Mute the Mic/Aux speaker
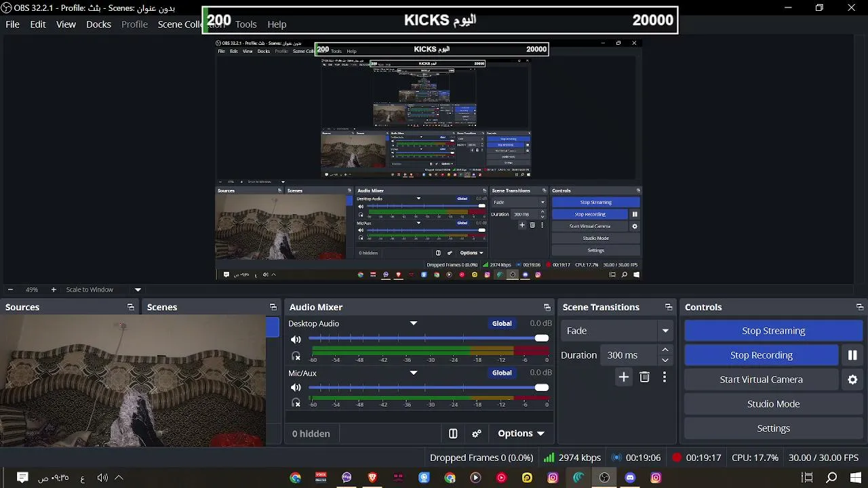This screenshot has height=488, width=868. pyautogui.click(x=296, y=388)
